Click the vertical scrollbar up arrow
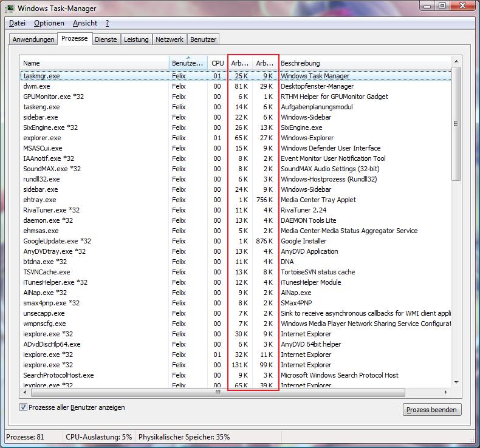This screenshot has height=448, width=480. coord(456,61)
